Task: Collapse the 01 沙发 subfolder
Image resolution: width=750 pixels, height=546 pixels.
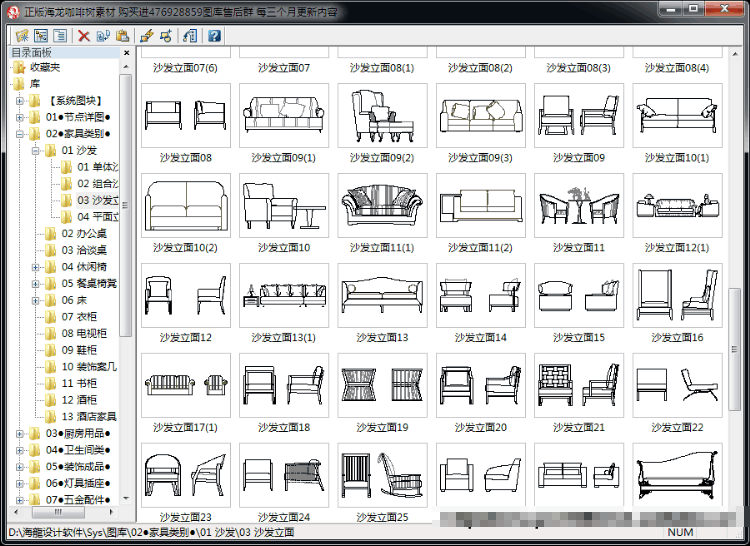Action: coord(35,151)
